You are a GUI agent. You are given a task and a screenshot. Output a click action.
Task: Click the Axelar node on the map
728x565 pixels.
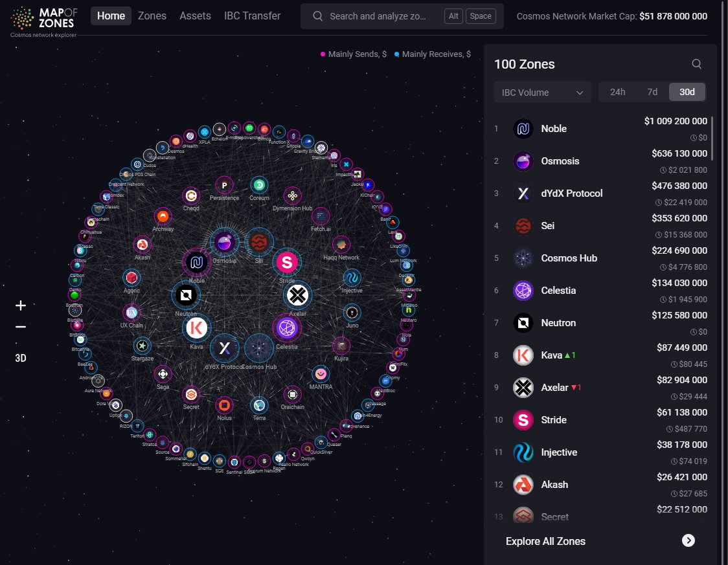coord(297,295)
